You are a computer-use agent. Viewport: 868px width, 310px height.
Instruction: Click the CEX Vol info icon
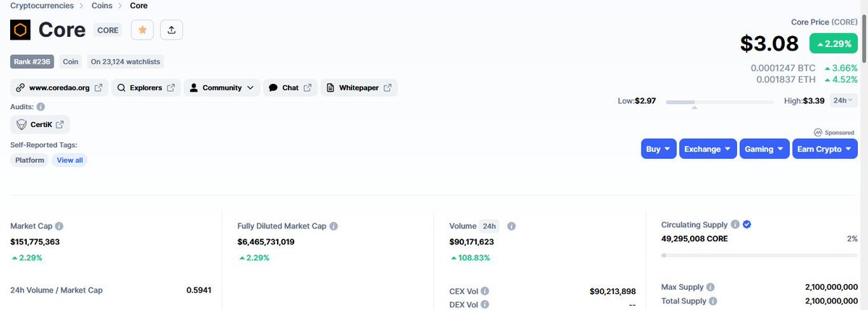tap(485, 291)
